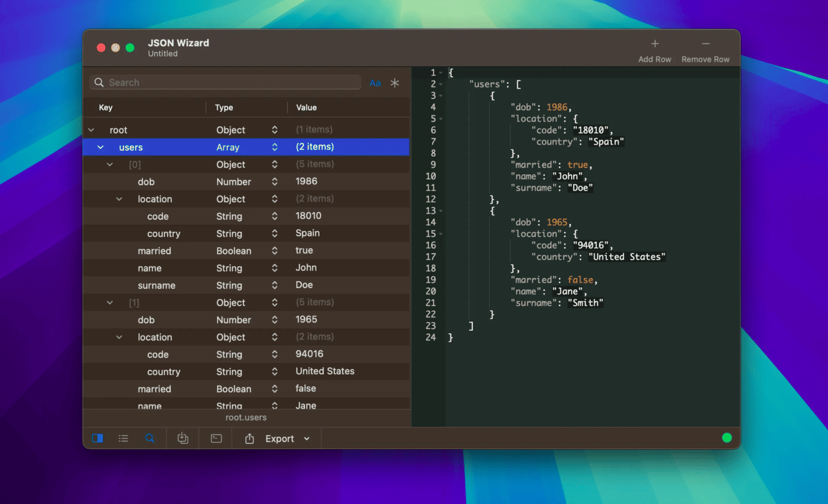This screenshot has width=828, height=504.
Task: Open the terminal console icon
Action: click(x=216, y=438)
